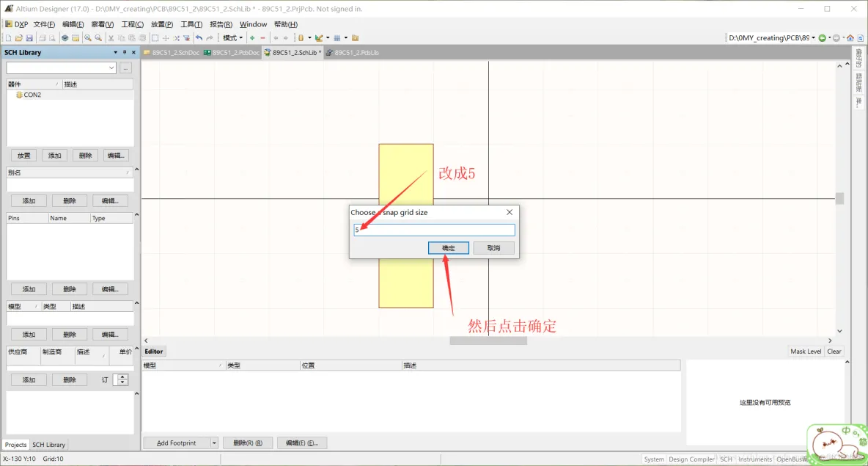Open the 工具(T) menu
The width and height of the screenshot is (868, 466).
pos(191,24)
